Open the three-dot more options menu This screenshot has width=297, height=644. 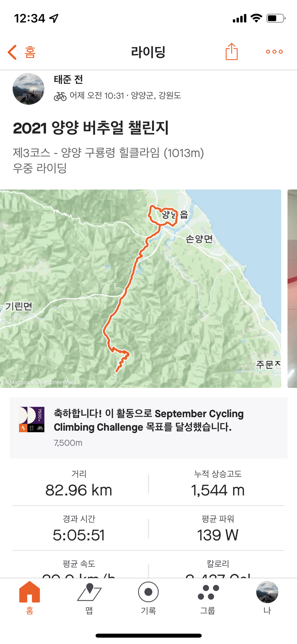tap(274, 52)
